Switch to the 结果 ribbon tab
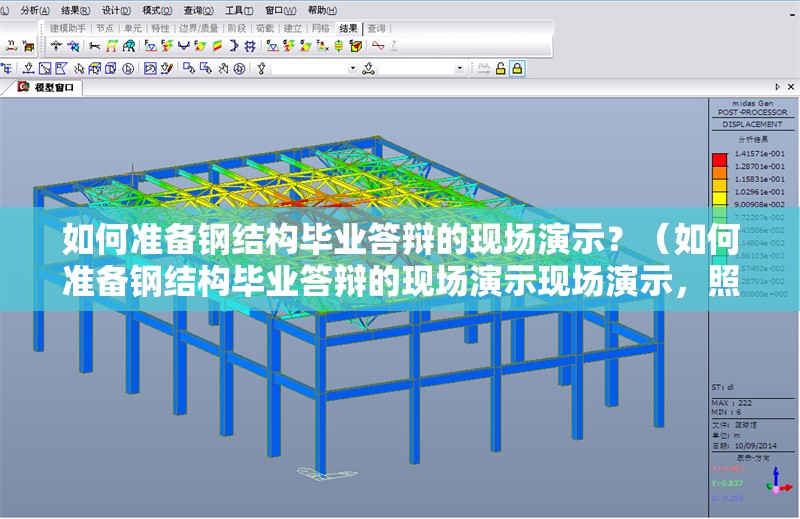 pos(348,28)
